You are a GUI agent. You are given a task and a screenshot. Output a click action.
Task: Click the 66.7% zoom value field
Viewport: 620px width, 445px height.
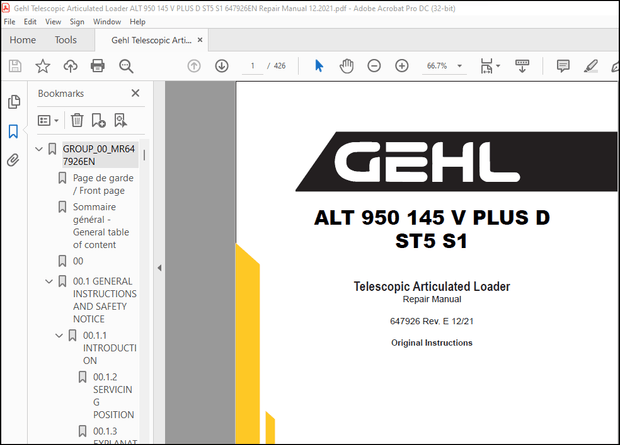click(x=437, y=66)
